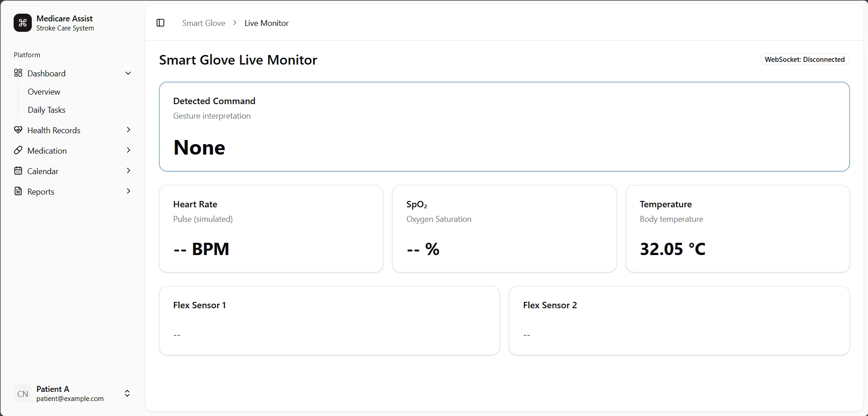
Task: Go to Smart Glove breadcrumb link
Action: point(204,23)
